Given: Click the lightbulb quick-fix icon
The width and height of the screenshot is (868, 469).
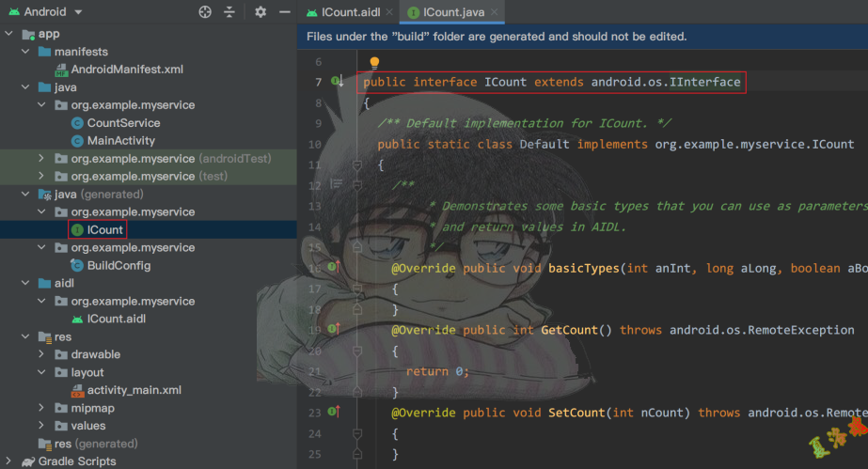Looking at the screenshot, I should click(373, 63).
